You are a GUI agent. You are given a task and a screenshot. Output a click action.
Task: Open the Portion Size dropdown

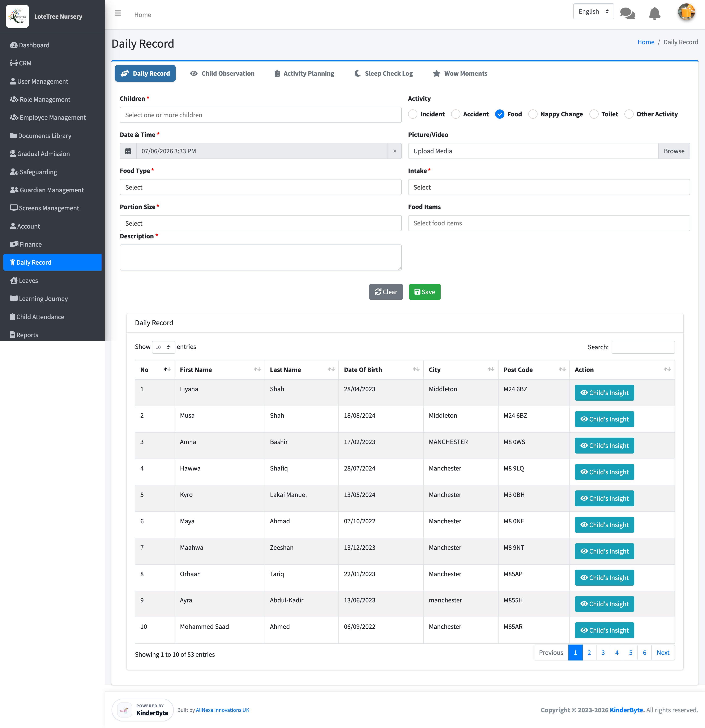(261, 223)
